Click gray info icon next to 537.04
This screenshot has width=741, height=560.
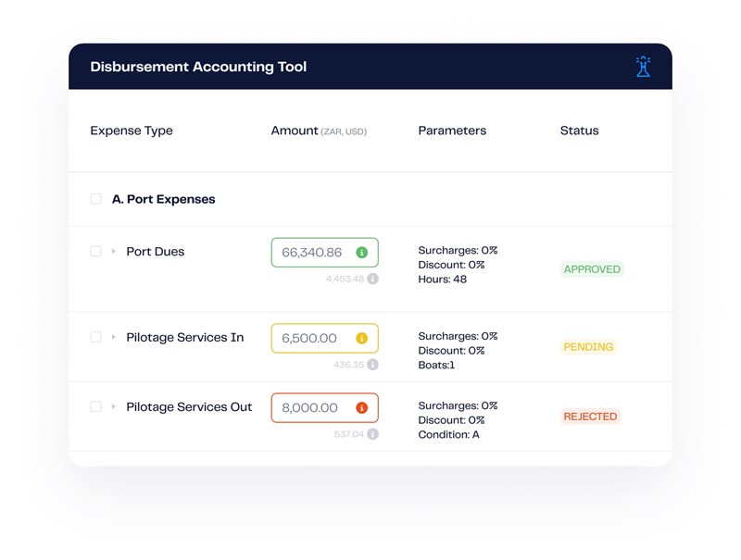click(372, 434)
